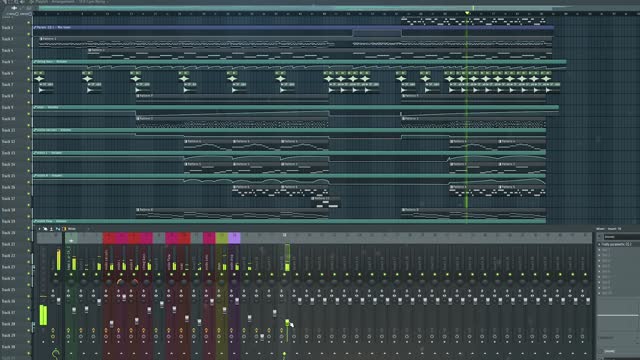Mute the olive-colored mixer track
This screenshot has width=640, height=360.
click(222, 274)
